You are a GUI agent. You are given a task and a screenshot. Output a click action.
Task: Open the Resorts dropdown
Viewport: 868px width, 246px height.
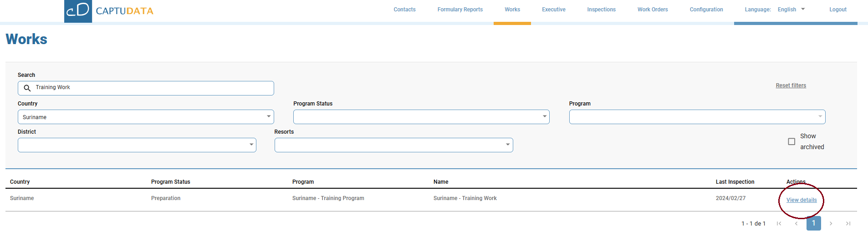393,145
